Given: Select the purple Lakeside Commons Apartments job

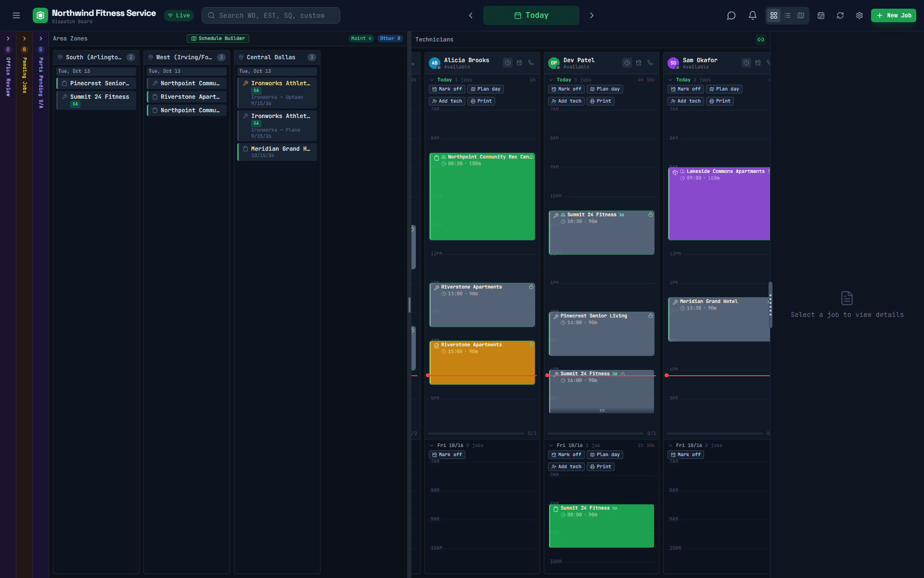Looking at the screenshot, I should 719,204.
